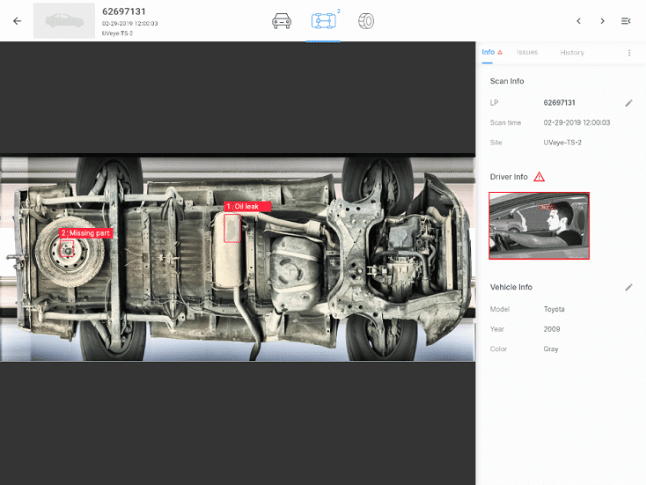
Task: Select the Oil leak issue label
Action: (x=247, y=206)
